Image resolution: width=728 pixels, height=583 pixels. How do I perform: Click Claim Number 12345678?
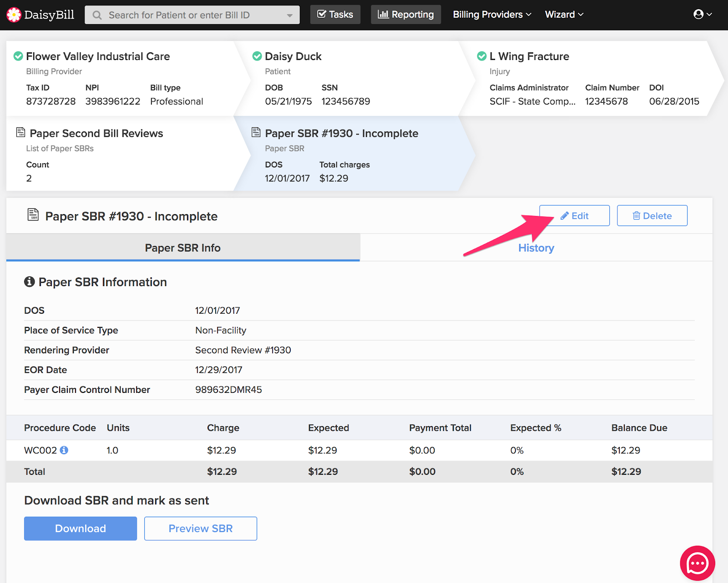pos(606,101)
